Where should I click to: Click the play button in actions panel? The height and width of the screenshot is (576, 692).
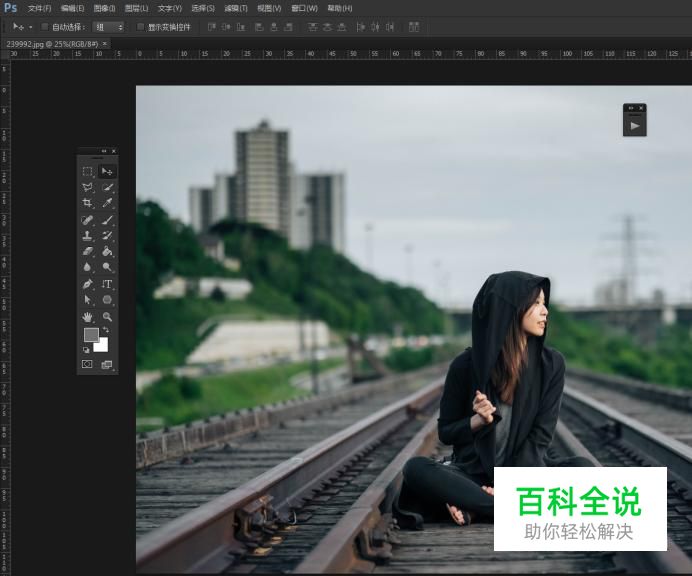click(634, 126)
